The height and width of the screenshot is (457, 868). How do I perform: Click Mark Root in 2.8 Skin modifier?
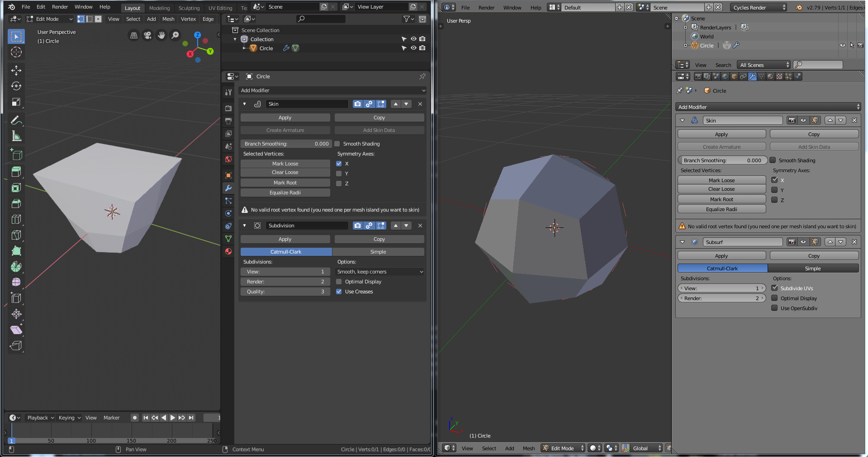coord(285,183)
